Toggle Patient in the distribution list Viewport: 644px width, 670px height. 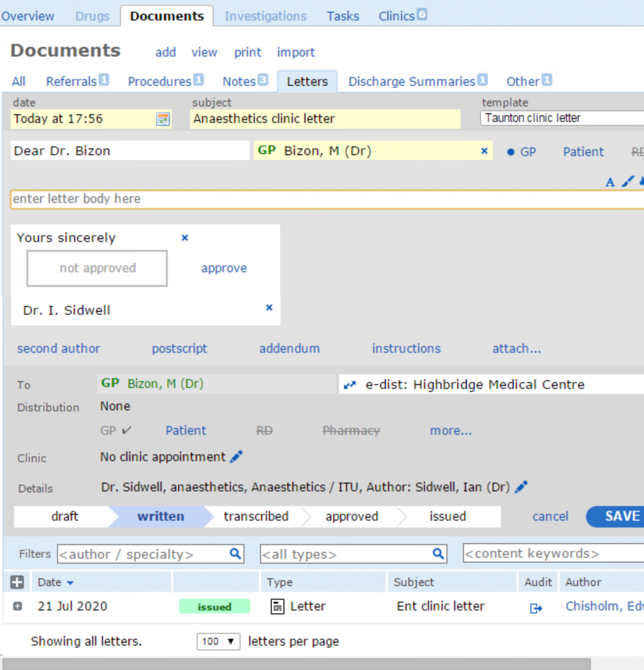(185, 430)
